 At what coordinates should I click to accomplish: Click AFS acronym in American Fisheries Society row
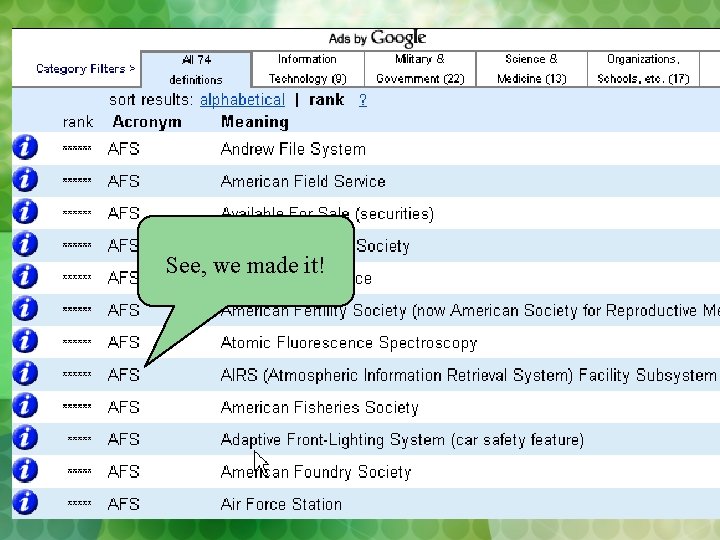point(124,407)
